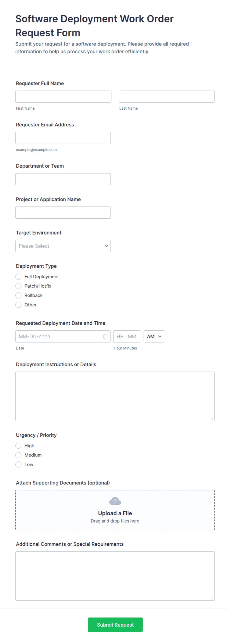
Task: Click the 'Requester Full Name' label
Action: click(x=40, y=83)
